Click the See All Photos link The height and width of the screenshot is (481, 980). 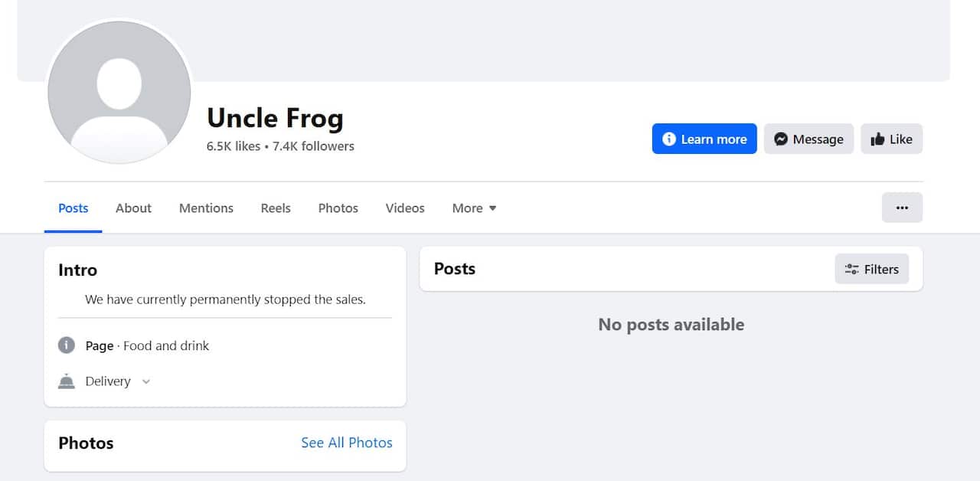point(347,443)
